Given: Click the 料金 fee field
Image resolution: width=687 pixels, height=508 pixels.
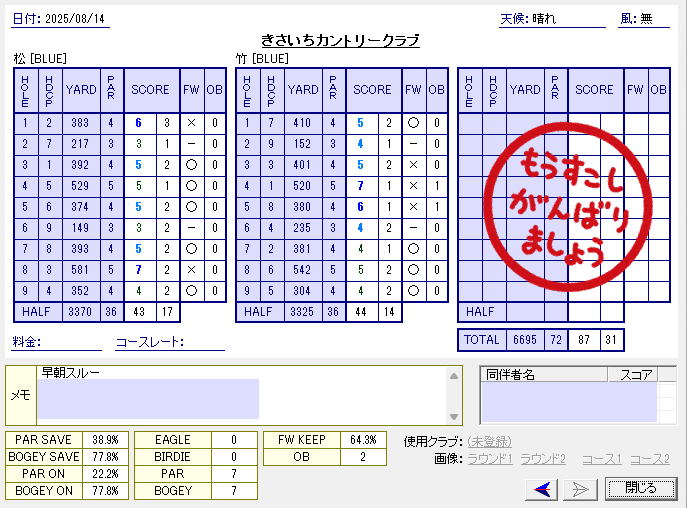Looking at the screenshot, I should point(70,343).
